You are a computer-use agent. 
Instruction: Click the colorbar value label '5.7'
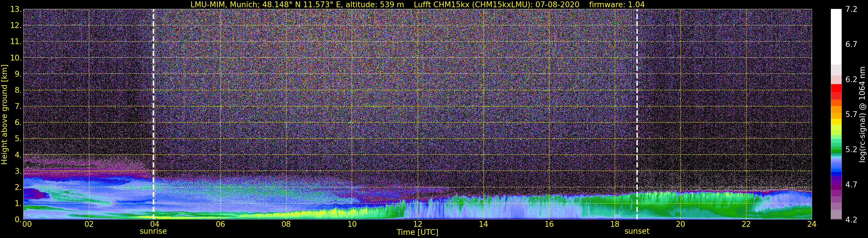851,114
